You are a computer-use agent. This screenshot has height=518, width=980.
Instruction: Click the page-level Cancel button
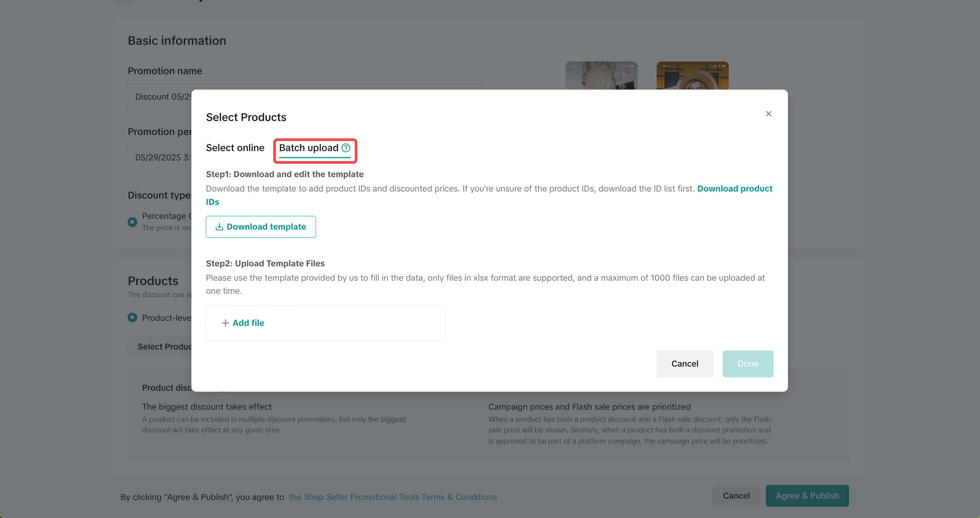736,496
